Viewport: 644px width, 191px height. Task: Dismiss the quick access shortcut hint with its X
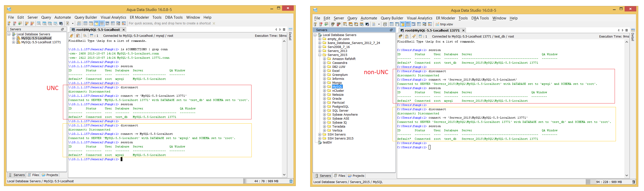[x=214, y=23]
